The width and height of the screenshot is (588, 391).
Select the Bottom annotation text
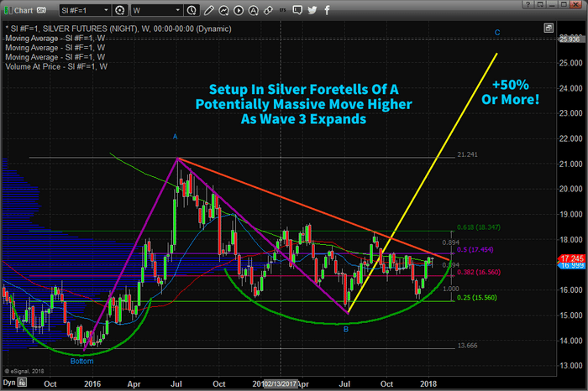81,361
